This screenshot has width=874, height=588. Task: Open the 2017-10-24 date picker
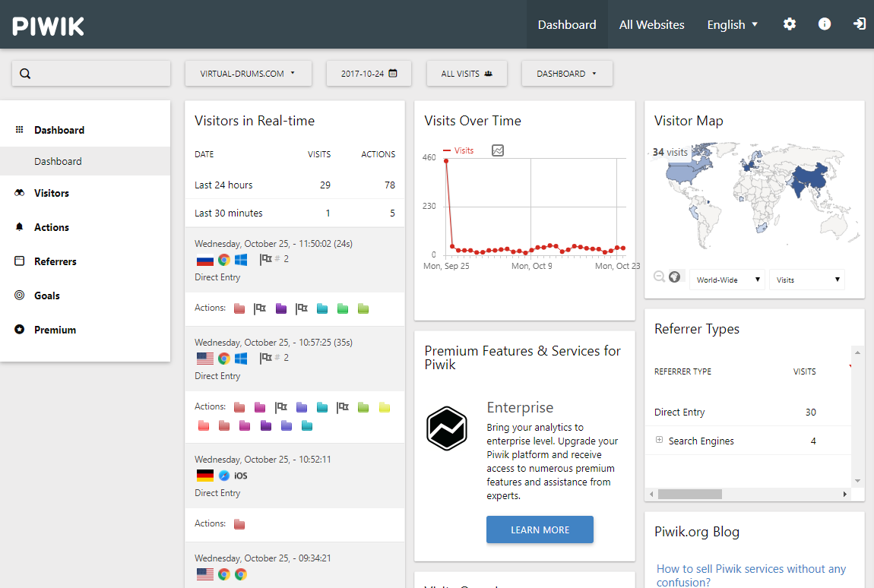click(369, 74)
